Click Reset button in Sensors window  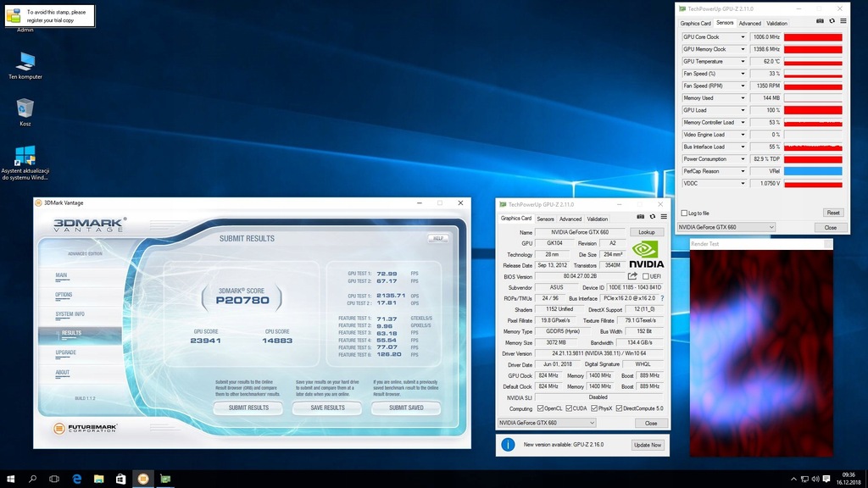coord(832,213)
